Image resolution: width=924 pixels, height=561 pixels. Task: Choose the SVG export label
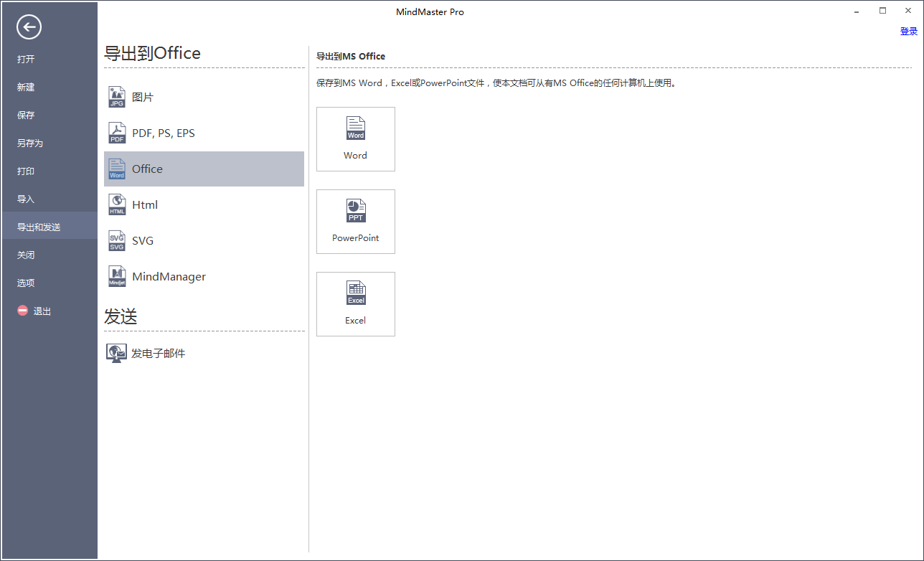pos(143,240)
